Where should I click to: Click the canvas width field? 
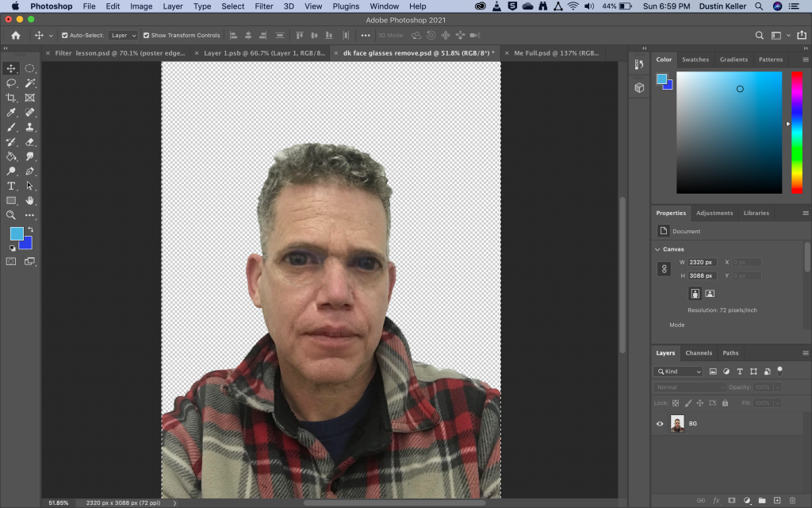[701, 262]
